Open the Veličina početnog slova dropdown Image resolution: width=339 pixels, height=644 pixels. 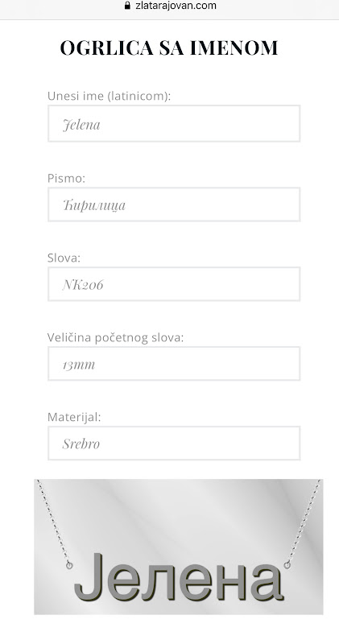click(x=174, y=364)
